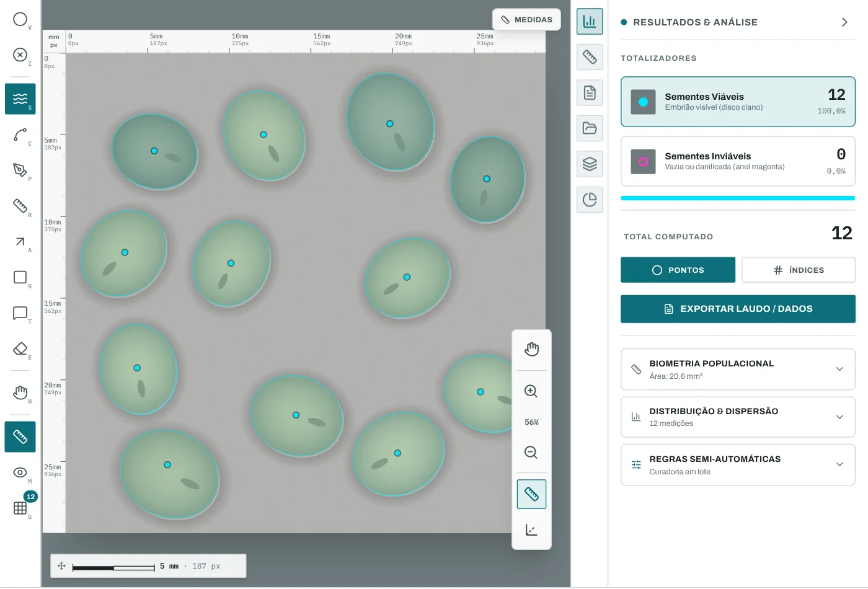
Task: Select the Sementes Inviáveis card
Action: click(738, 161)
